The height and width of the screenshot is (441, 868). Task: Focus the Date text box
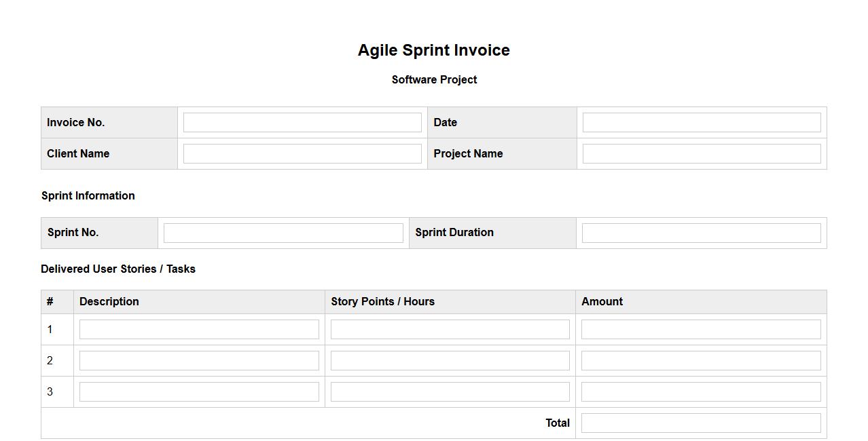tap(702, 123)
